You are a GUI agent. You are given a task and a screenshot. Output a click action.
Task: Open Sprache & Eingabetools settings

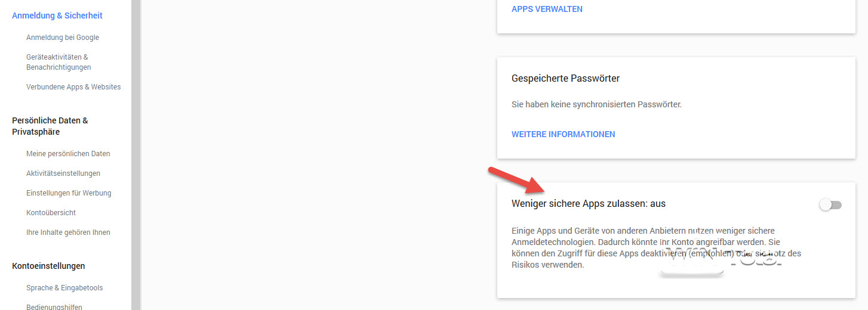point(64,288)
